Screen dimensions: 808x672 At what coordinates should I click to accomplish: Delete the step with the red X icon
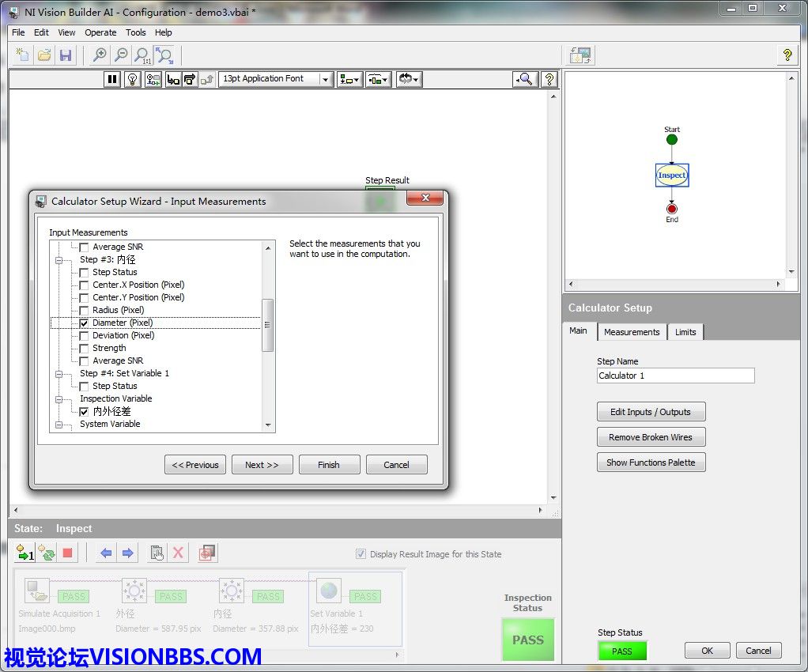tap(178, 553)
